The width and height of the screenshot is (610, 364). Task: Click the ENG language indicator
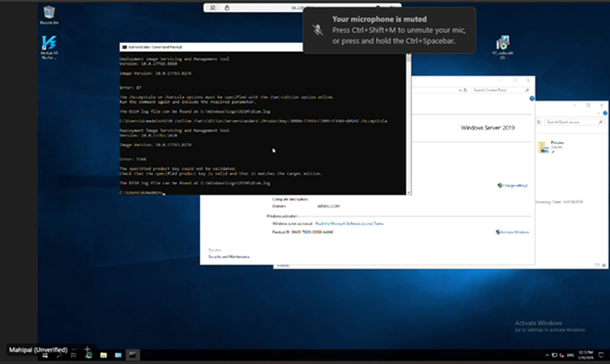(571, 355)
